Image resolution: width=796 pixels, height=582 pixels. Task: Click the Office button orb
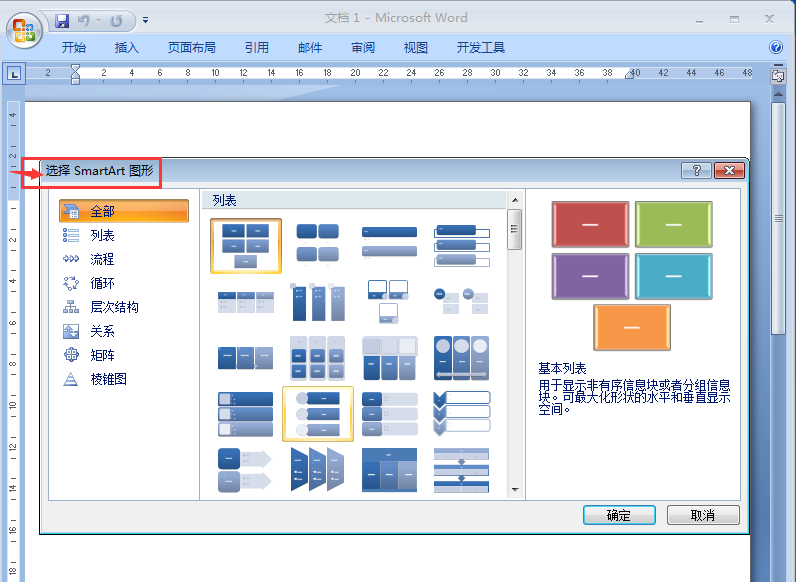click(24, 30)
